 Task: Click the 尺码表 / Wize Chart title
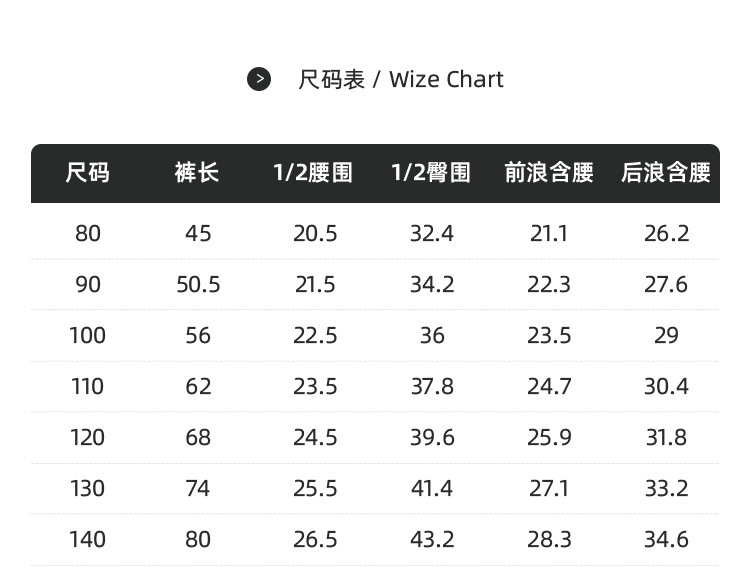400,79
